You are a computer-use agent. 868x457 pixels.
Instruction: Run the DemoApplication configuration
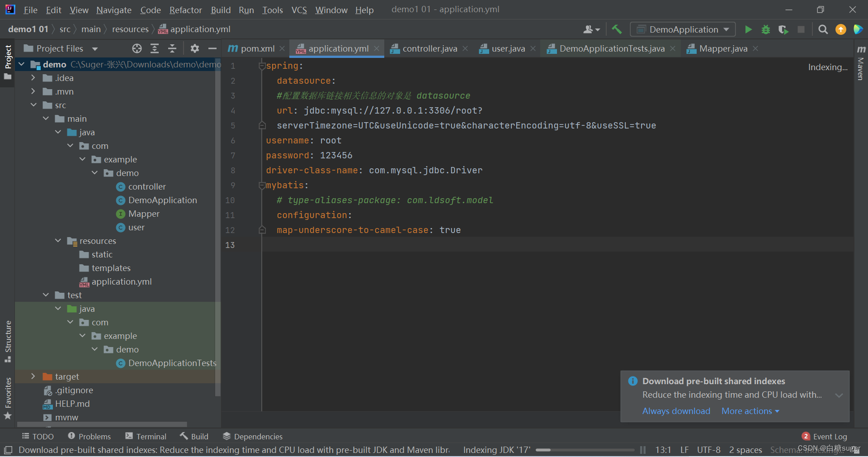click(x=748, y=29)
